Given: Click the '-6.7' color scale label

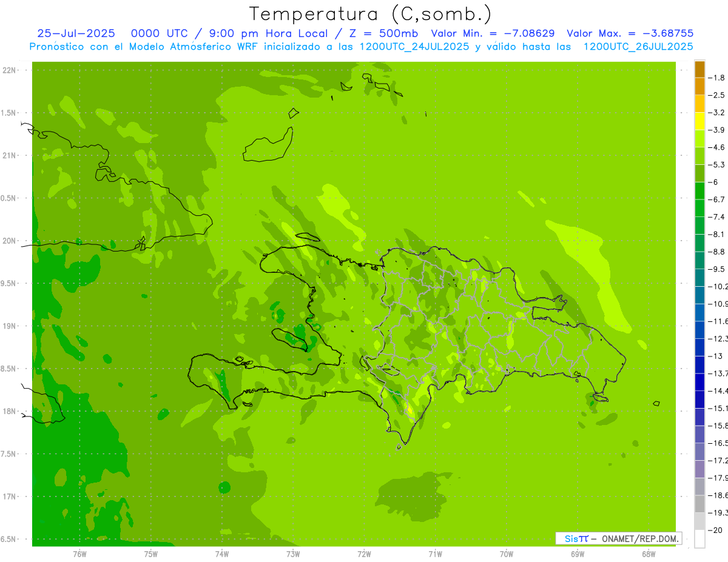Looking at the screenshot, I should [716, 199].
